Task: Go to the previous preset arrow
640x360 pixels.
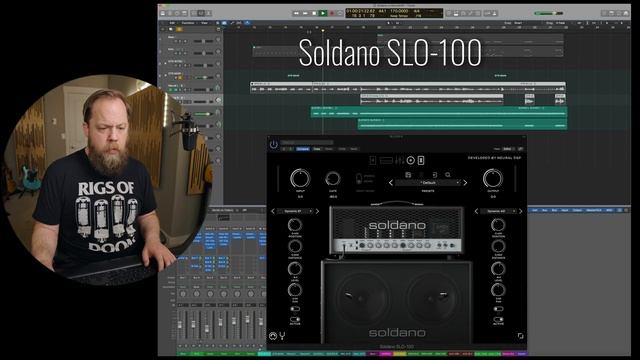Action: (391, 183)
